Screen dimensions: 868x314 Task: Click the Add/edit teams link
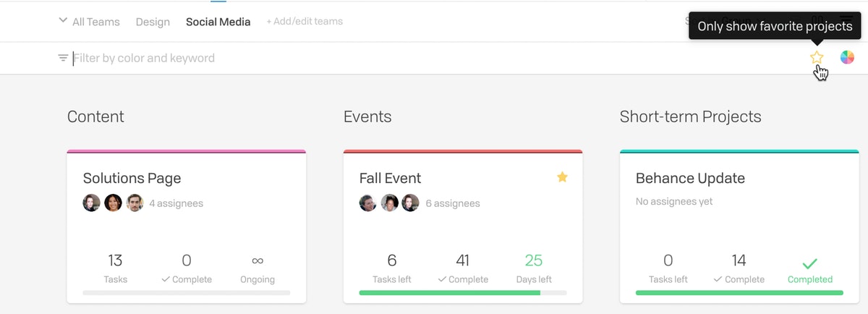305,22
